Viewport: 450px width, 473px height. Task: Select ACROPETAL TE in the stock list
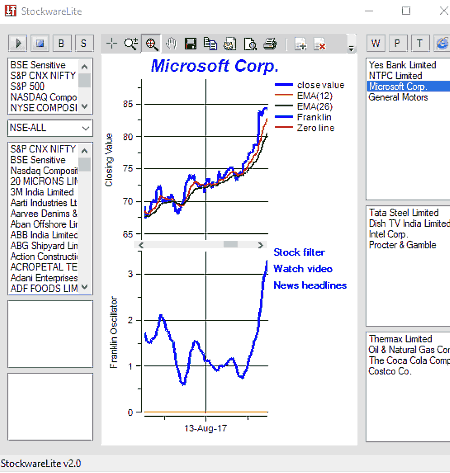coord(44,267)
